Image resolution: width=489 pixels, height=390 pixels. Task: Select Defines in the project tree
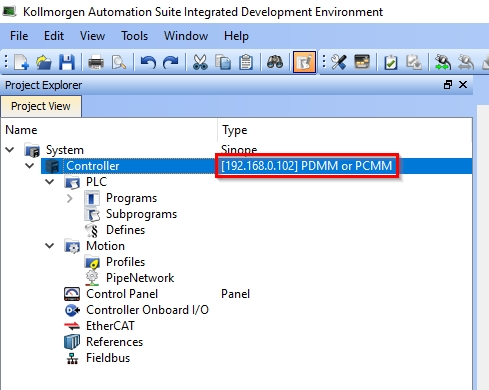pyautogui.click(x=125, y=230)
